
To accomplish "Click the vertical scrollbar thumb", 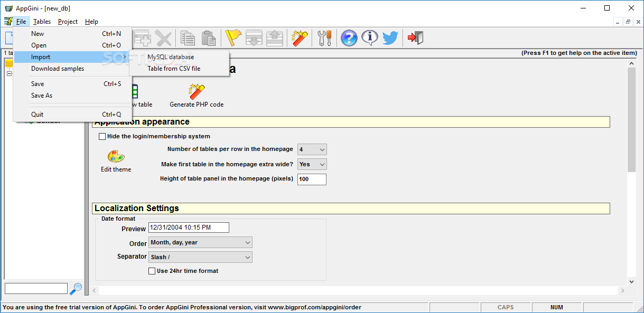I will click(x=632, y=119).
